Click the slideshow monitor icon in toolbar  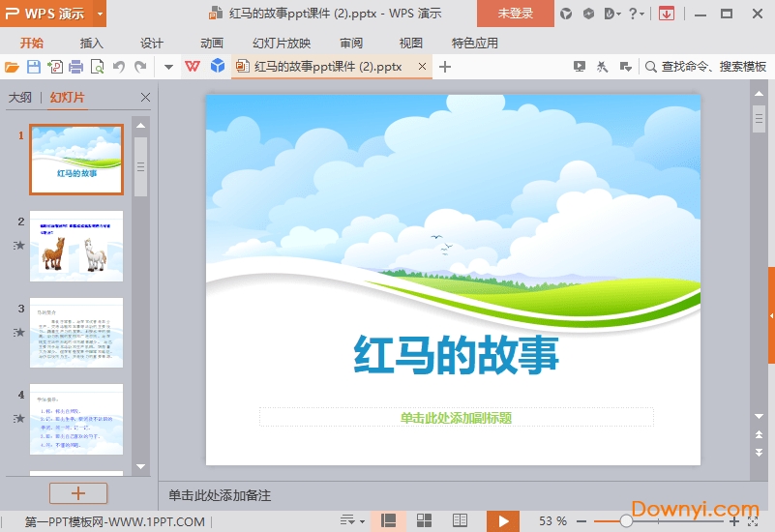click(x=580, y=67)
